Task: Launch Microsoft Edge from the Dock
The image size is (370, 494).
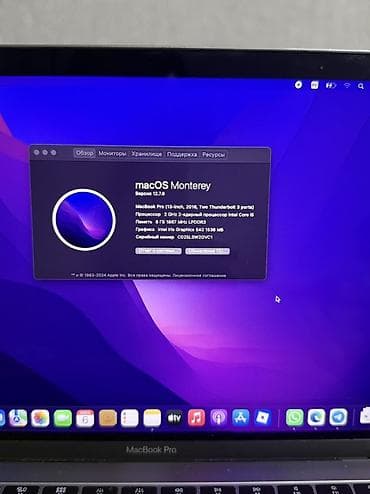Action: (316, 417)
